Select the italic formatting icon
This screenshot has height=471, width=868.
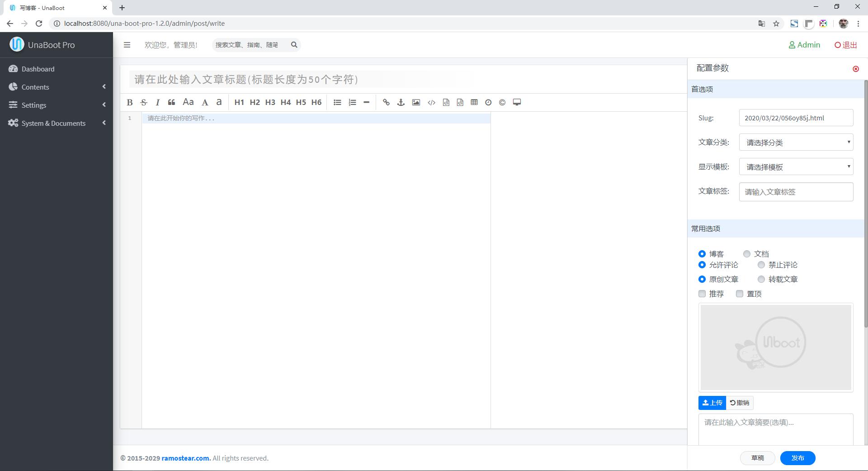tap(157, 102)
